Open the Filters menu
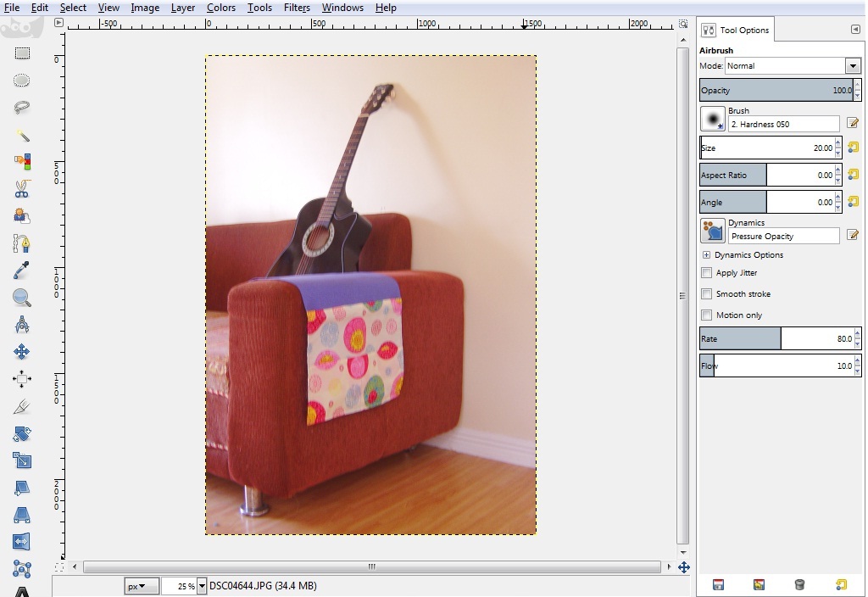Image resolution: width=868 pixels, height=597 pixels. click(297, 8)
